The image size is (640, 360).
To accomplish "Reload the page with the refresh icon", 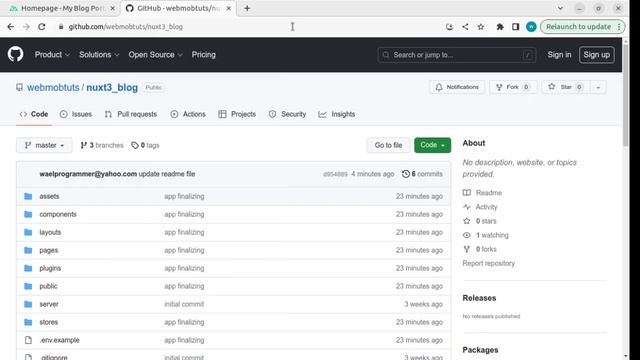I will click(x=42, y=27).
